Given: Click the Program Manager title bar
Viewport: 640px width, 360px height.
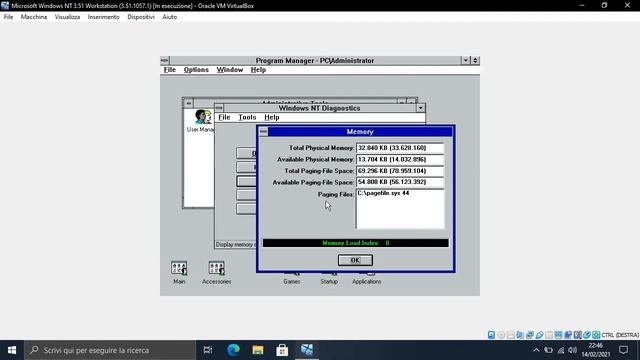Looking at the screenshot, I should (315, 60).
